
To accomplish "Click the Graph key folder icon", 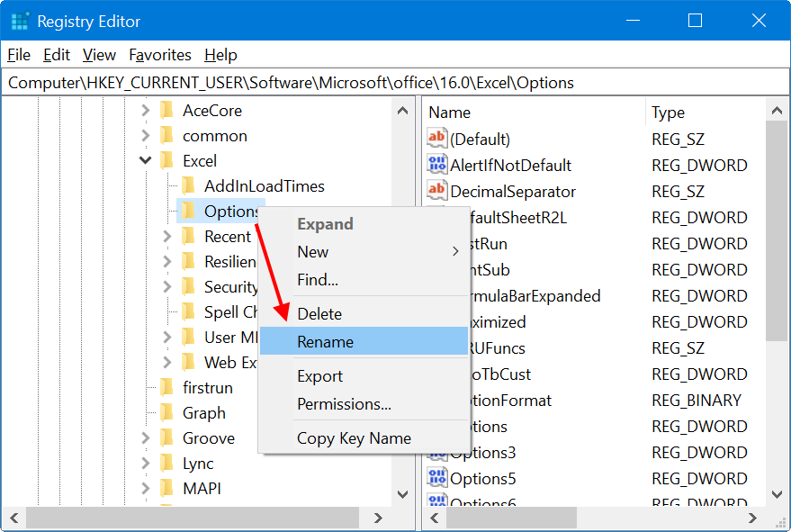I will 166,413.
